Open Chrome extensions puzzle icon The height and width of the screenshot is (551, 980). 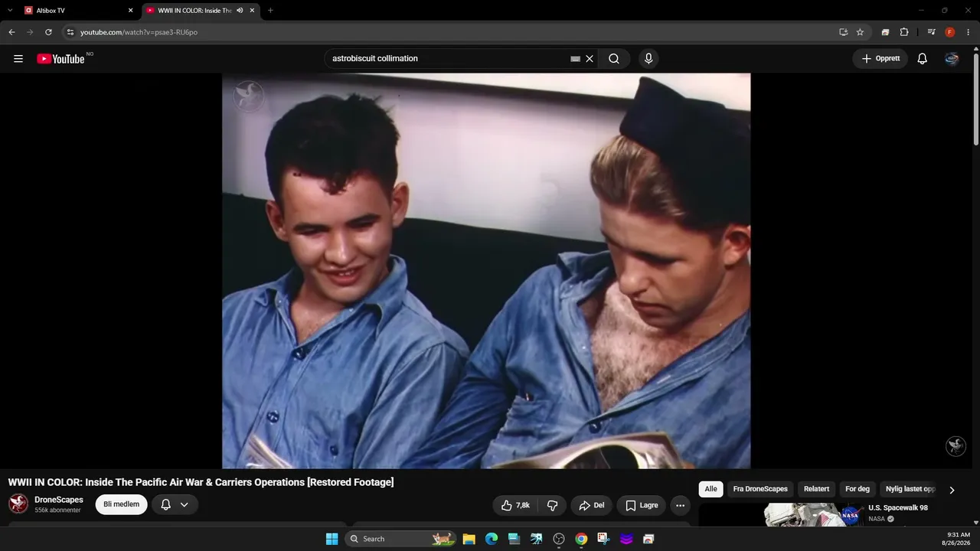click(904, 32)
